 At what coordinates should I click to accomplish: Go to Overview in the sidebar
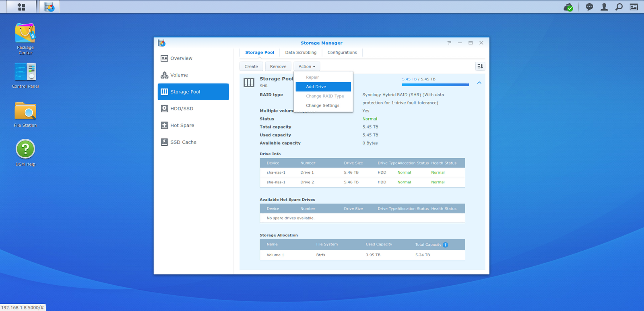pos(193,58)
